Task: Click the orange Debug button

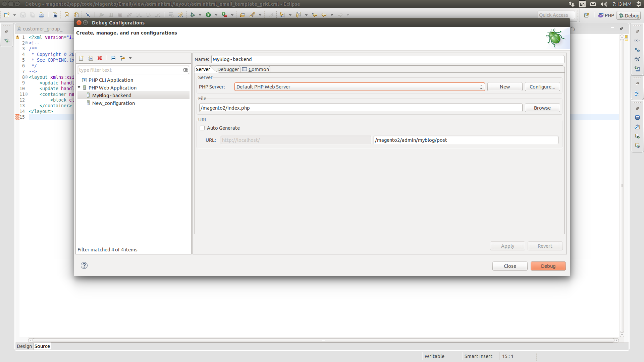Action: coord(548,266)
